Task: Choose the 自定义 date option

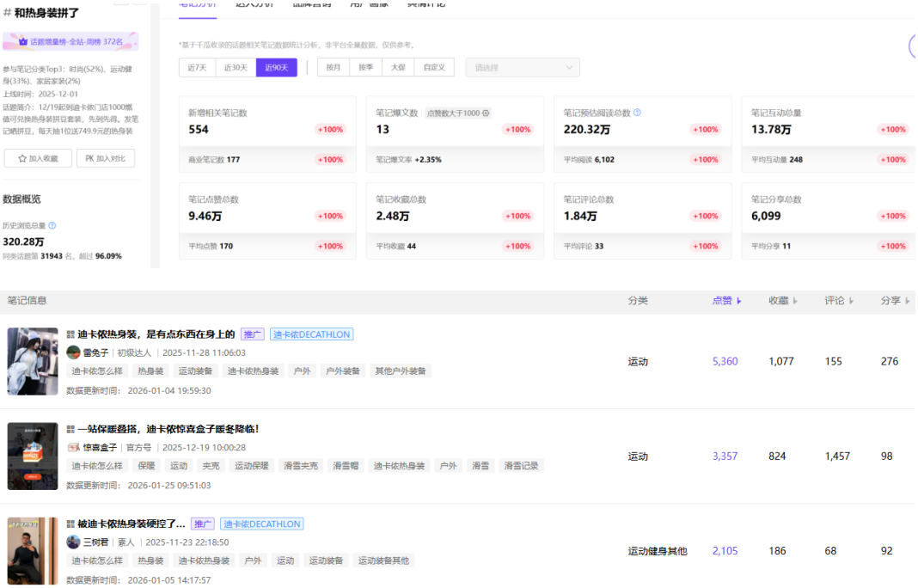Action: [434, 68]
